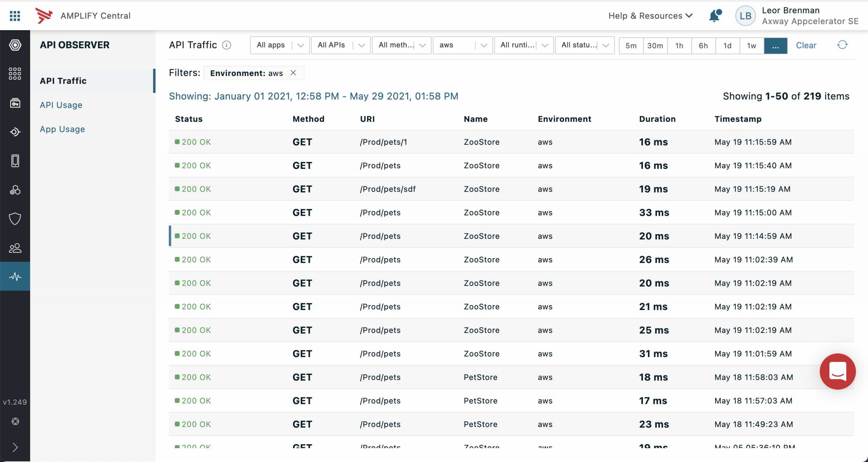This screenshot has height=462, width=868.
Task: Refresh the traffic list
Action: pyautogui.click(x=842, y=45)
